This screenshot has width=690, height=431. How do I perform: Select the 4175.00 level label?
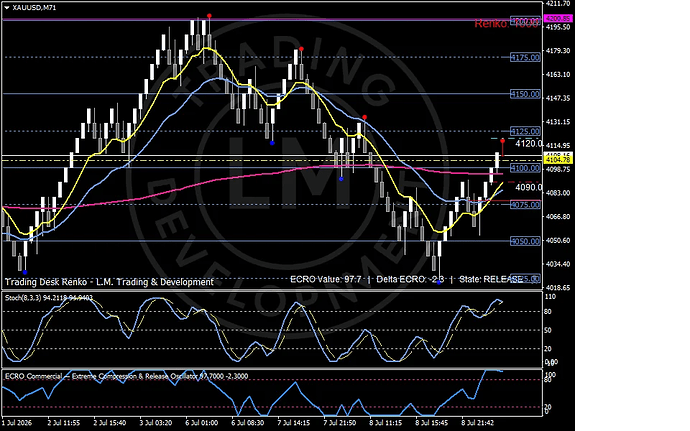point(525,57)
